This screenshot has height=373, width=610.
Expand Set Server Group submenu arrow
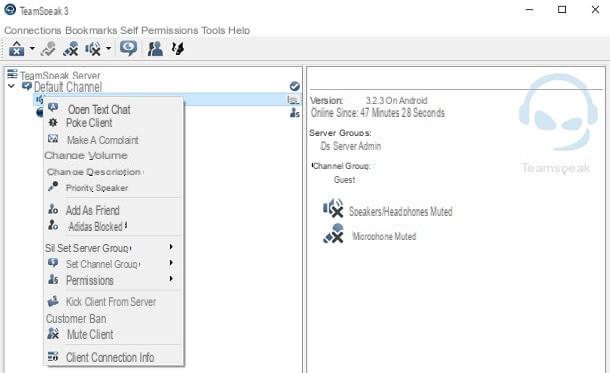click(171, 247)
